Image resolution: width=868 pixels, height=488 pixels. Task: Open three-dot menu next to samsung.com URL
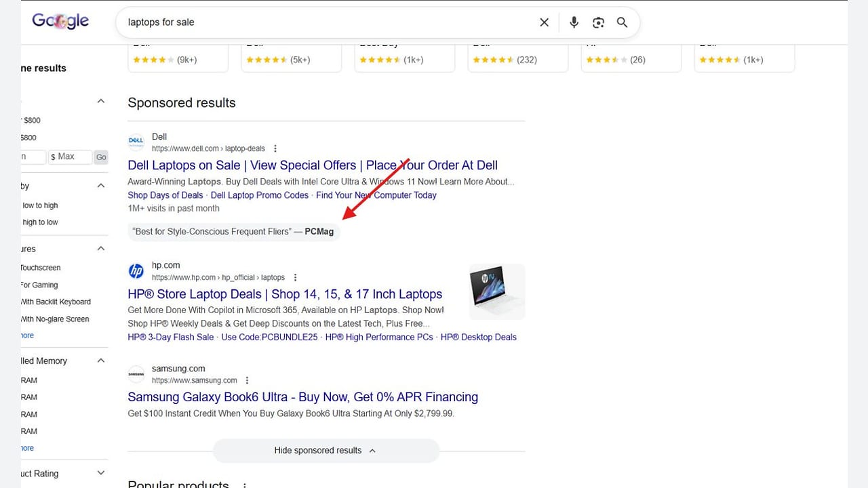point(247,380)
